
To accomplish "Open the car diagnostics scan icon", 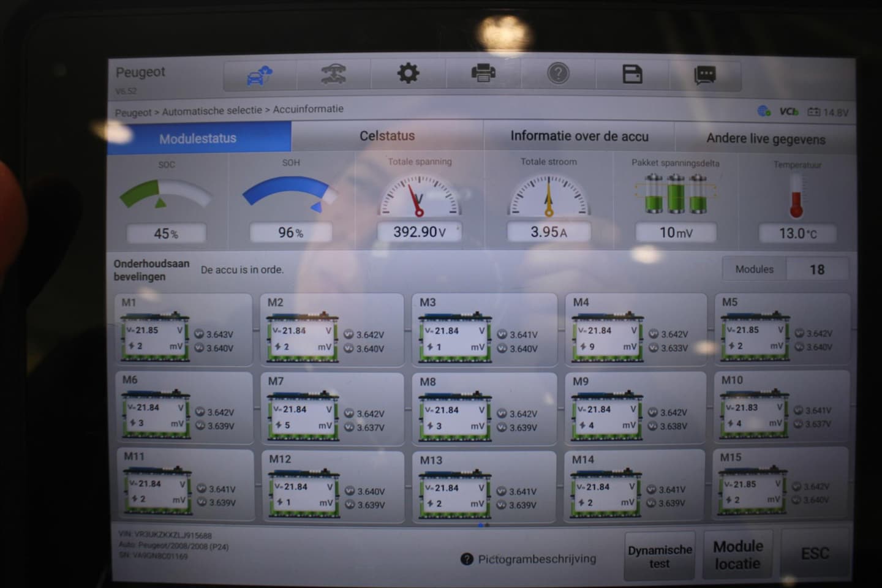I will (333, 75).
